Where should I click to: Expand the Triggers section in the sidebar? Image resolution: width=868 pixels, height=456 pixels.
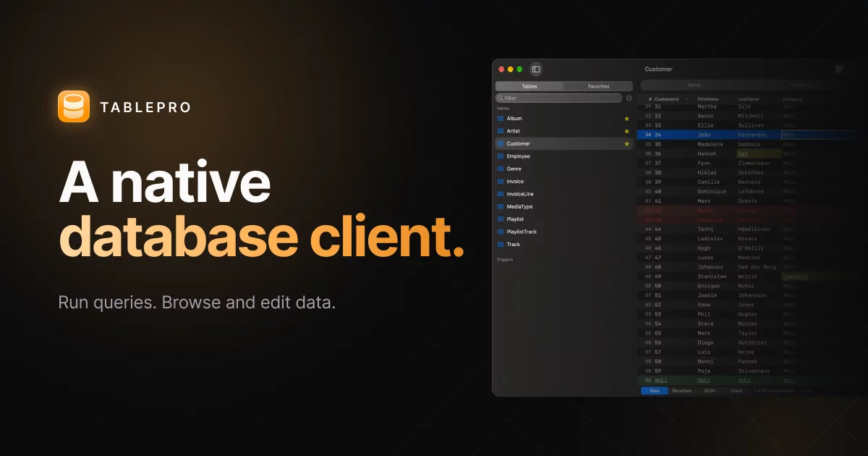pyautogui.click(x=505, y=259)
